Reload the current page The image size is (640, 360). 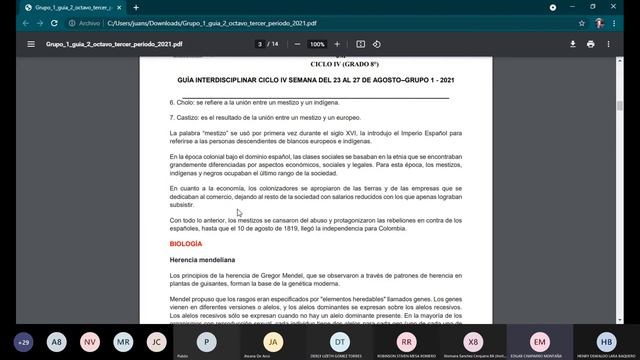pos(54,23)
